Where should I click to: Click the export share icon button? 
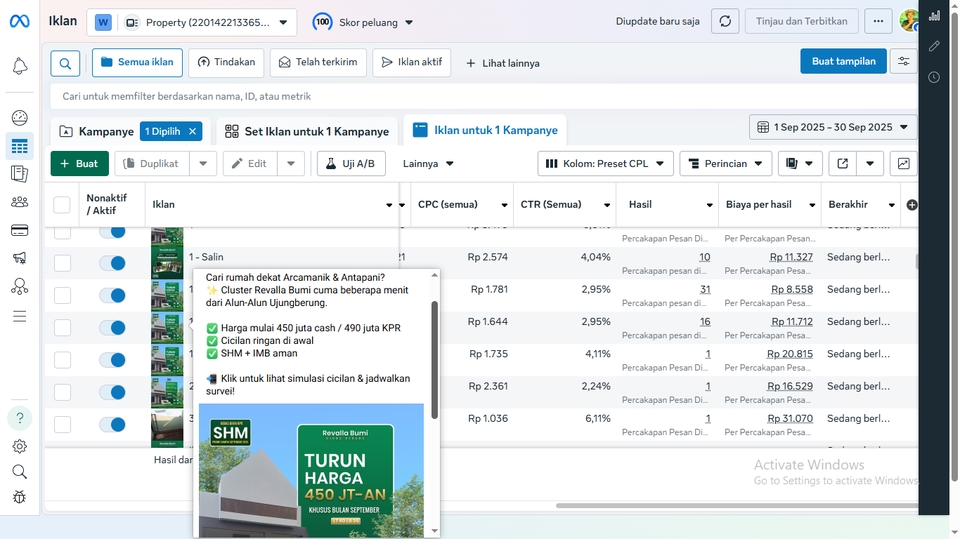coord(843,163)
